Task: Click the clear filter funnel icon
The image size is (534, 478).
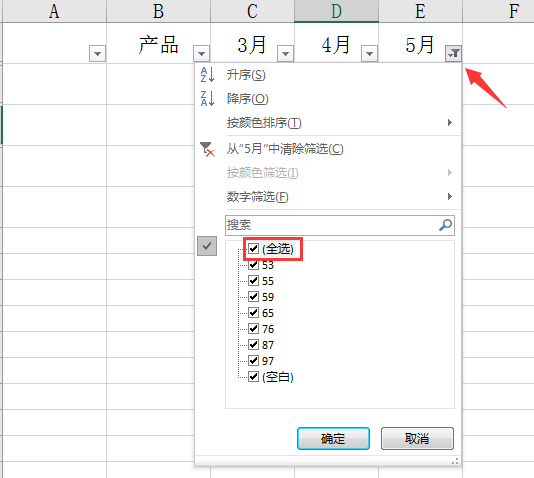Action: tap(207, 149)
